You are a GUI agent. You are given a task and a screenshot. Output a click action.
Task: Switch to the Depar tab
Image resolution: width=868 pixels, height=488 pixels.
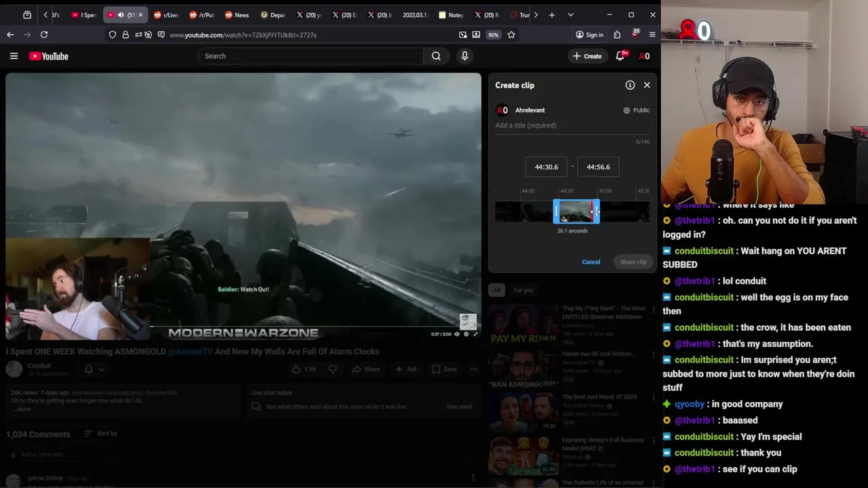coord(273,15)
